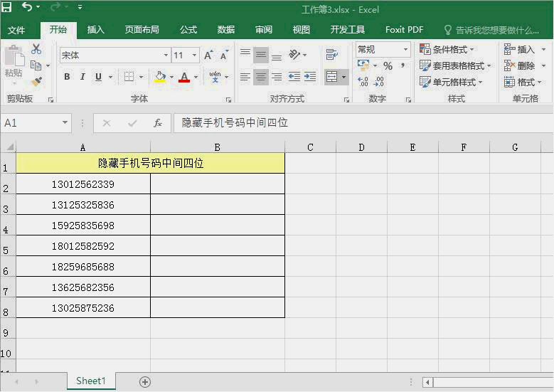Open 条件格式 conditional formatting menu
This screenshot has width=554, height=392.
[447, 50]
